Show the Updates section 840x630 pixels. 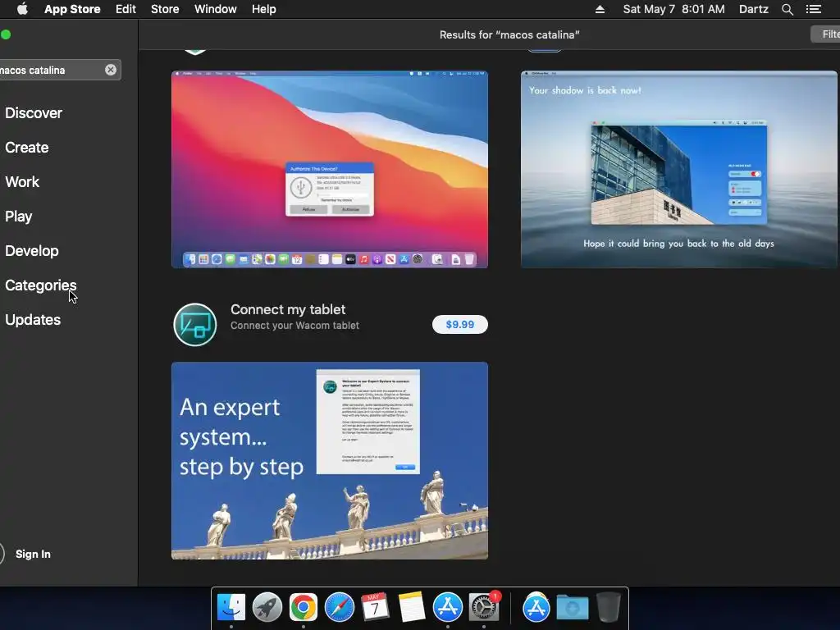click(x=33, y=320)
